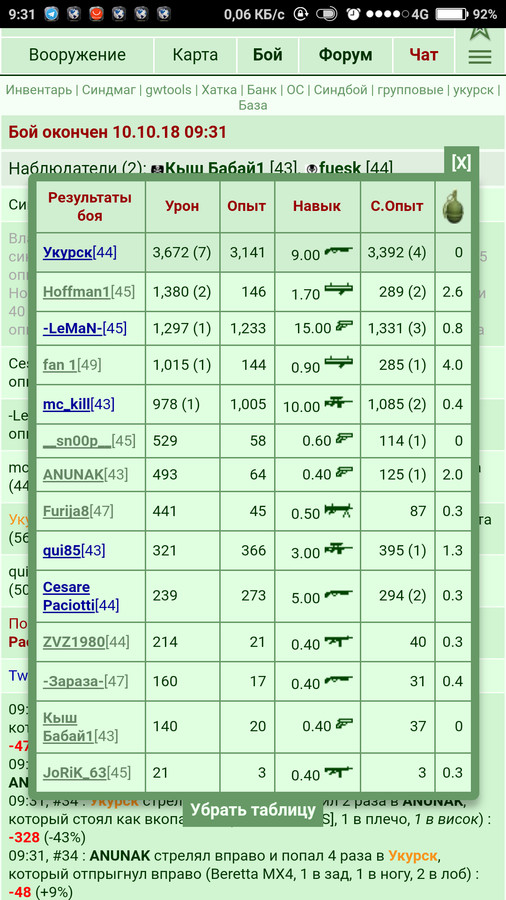506x900 pixels.
Task: Open observer fuesk profile
Action: tap(340, 168)
